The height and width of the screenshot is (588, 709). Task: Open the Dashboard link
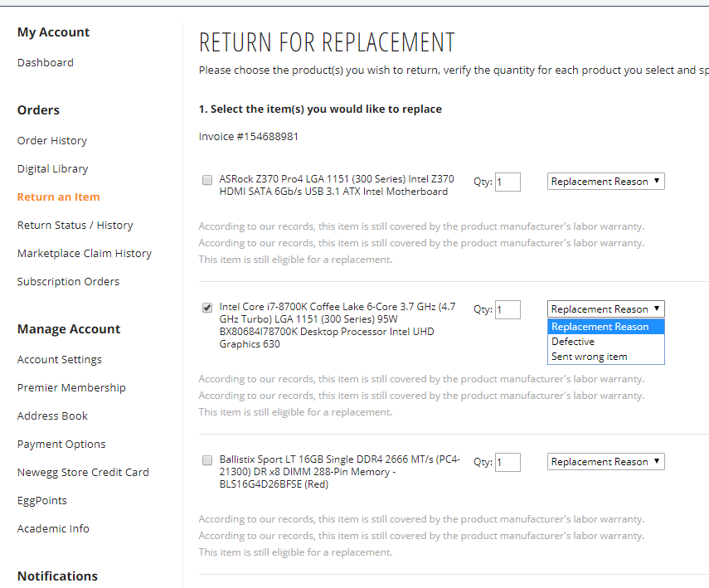click(46, 62)
